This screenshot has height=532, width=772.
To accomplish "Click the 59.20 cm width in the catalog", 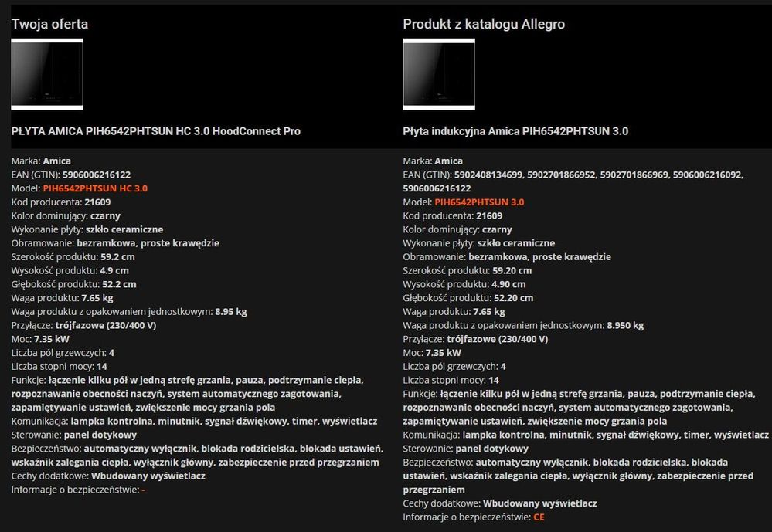I will point(512,271).
